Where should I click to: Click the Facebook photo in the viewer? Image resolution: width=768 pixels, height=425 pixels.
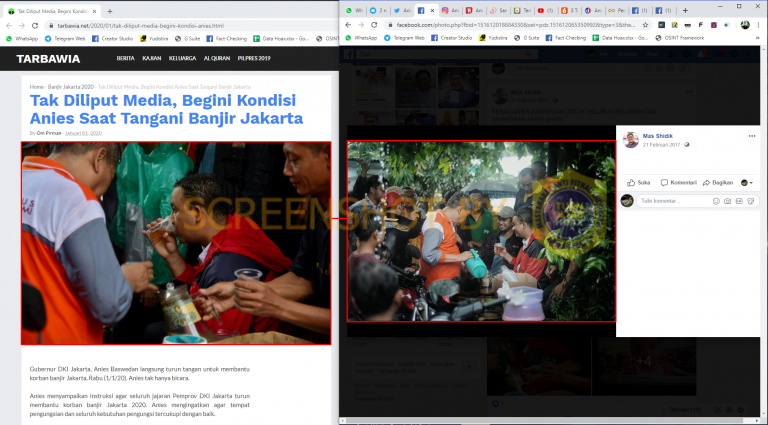point(481,231)
